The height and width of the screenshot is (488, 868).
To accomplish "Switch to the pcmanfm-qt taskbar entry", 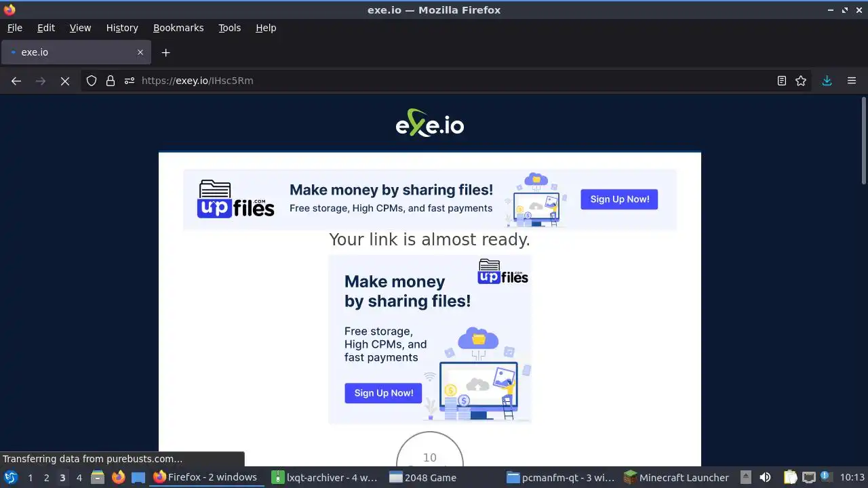I will 562,477.
